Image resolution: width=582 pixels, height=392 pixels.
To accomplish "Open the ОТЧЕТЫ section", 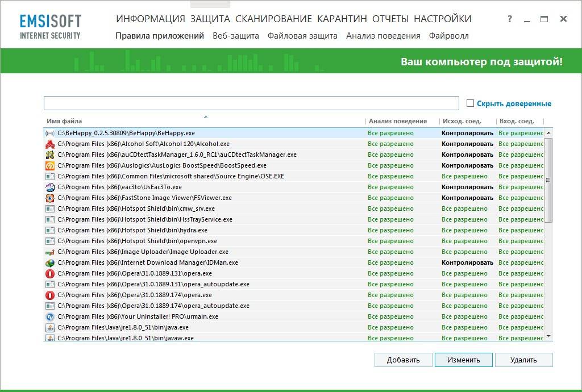I will tap(390, 19).
